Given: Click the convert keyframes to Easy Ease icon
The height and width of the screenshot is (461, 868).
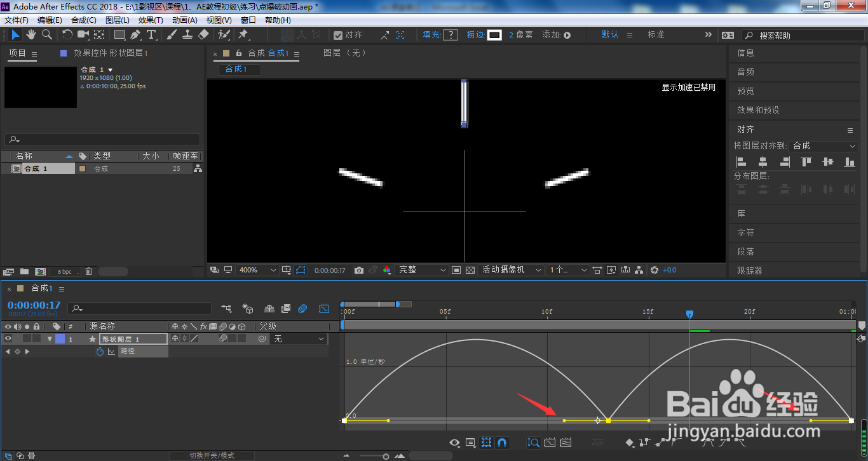Looking at the screenshot, I should click(x=708, y=443).
